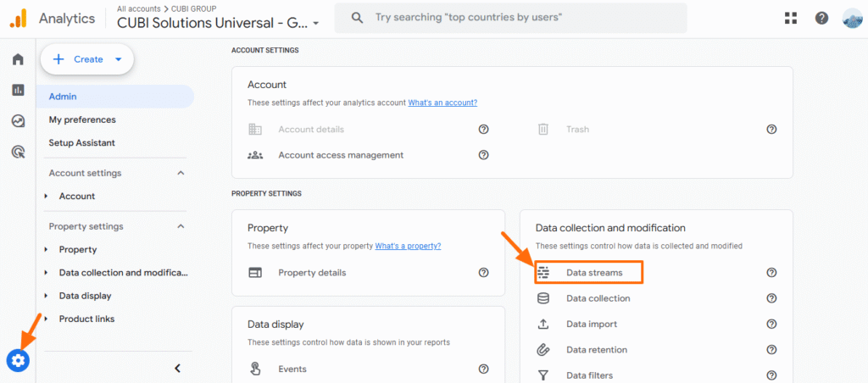Click the help icon next to Property details

[x=483, y=272]
